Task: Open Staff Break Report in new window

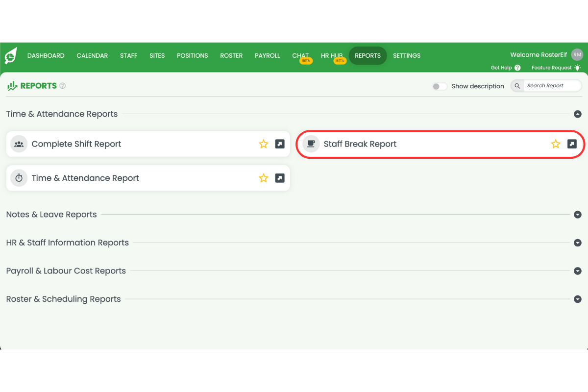Action: 571,144
